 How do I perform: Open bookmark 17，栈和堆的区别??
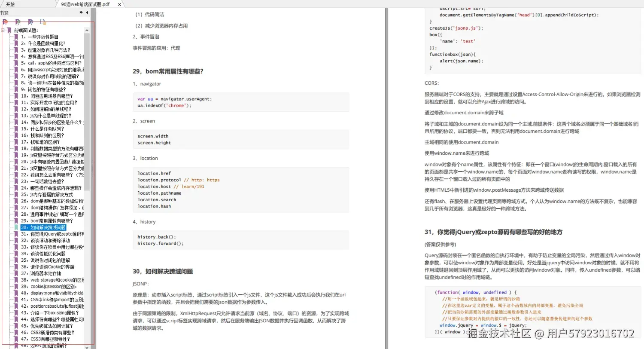click(x=40, y=142)
